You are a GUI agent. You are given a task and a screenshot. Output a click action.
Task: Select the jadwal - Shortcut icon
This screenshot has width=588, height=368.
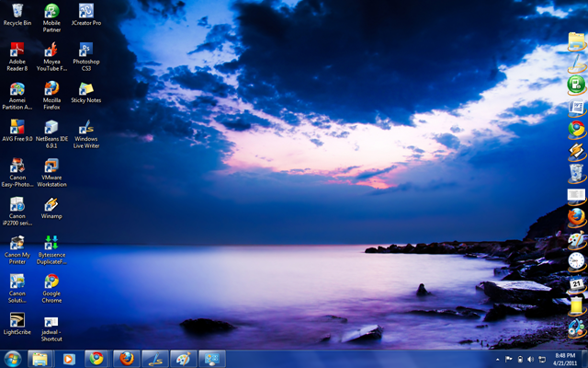click(x=51, y=328)
